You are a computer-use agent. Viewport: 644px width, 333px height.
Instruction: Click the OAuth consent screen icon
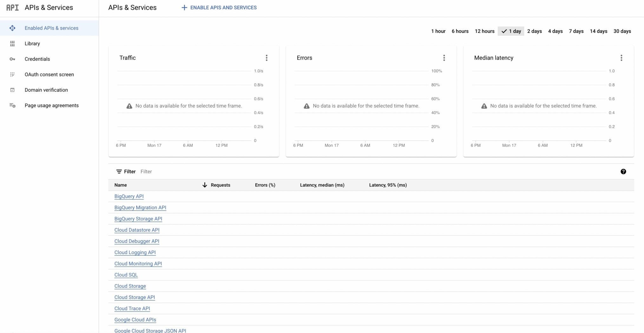12,75
